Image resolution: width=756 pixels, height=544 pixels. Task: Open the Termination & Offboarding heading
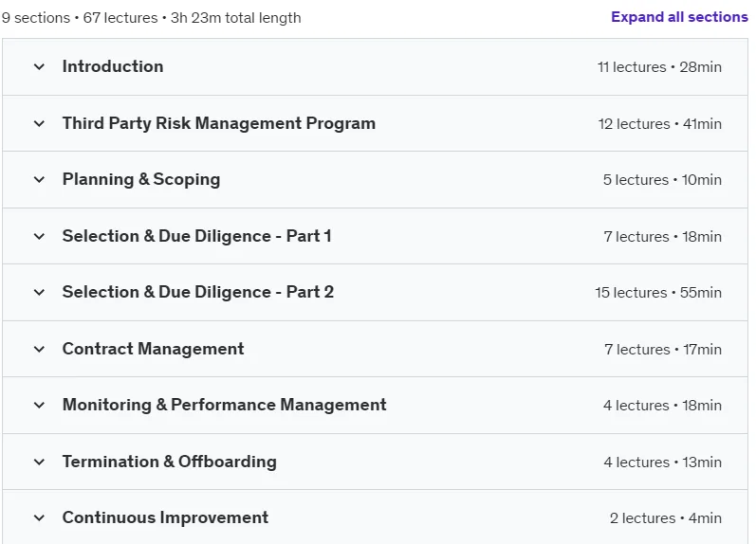(x=170, y=462)
